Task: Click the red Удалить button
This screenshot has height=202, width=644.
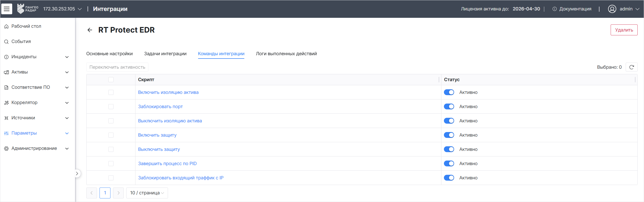Action: [624, 30]
